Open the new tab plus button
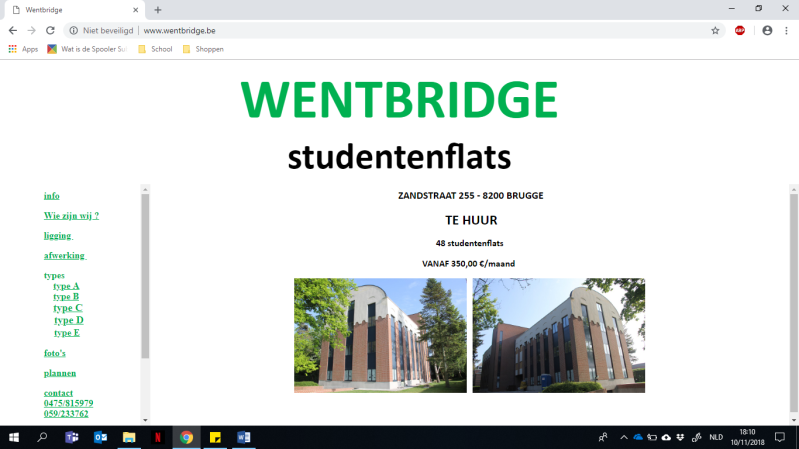Image resolution: width=799 pixels, height=449 pixels. click(x=158, y=9)
